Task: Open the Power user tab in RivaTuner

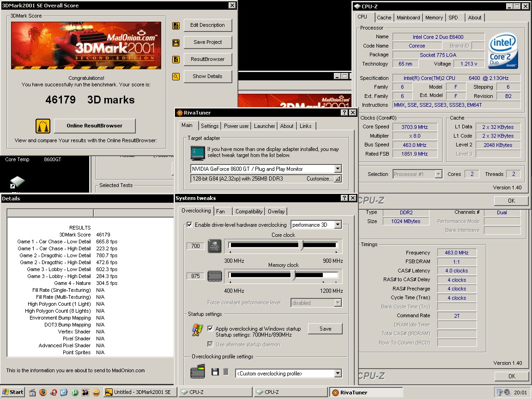Action: 236,126
